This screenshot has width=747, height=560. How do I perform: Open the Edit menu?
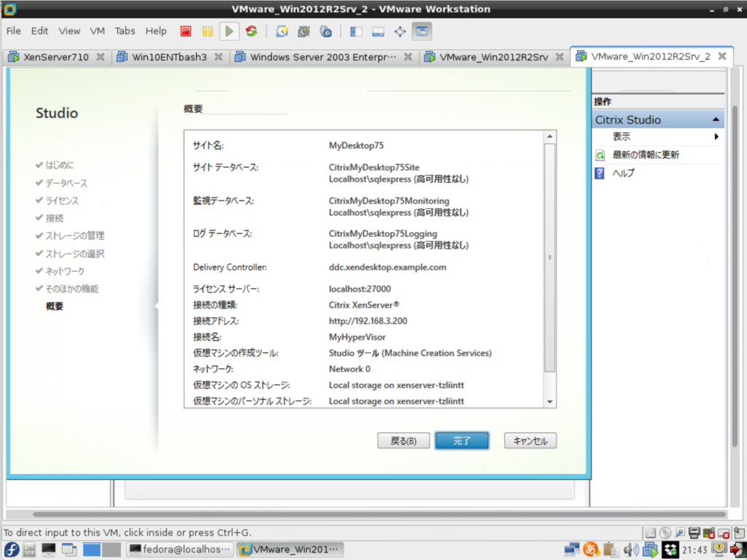(39, 31)
